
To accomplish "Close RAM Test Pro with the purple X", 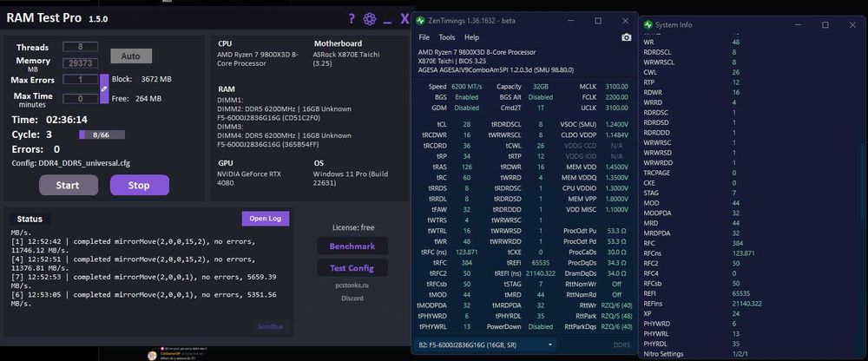I will 404,19.
